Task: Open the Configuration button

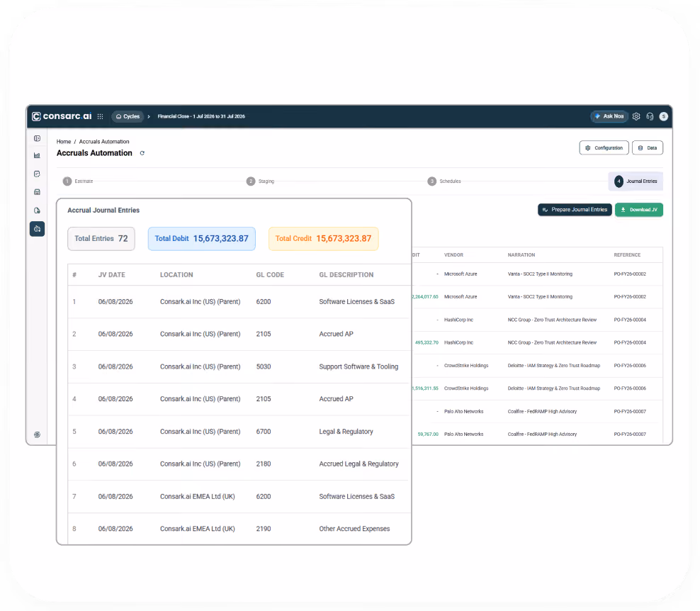Action: 604,148
